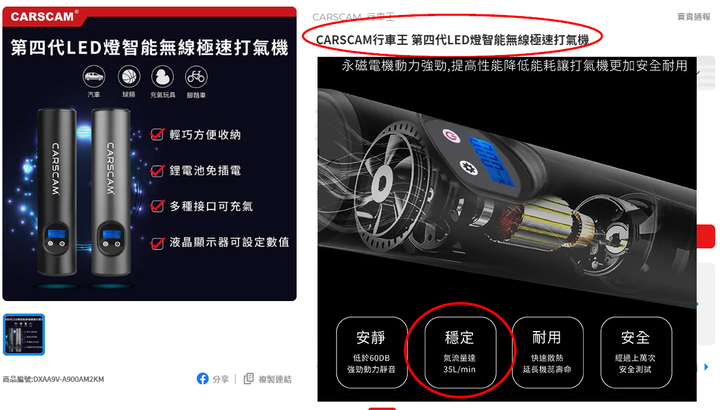Click the 寶貴通報 link at top right

pos(694,17)
